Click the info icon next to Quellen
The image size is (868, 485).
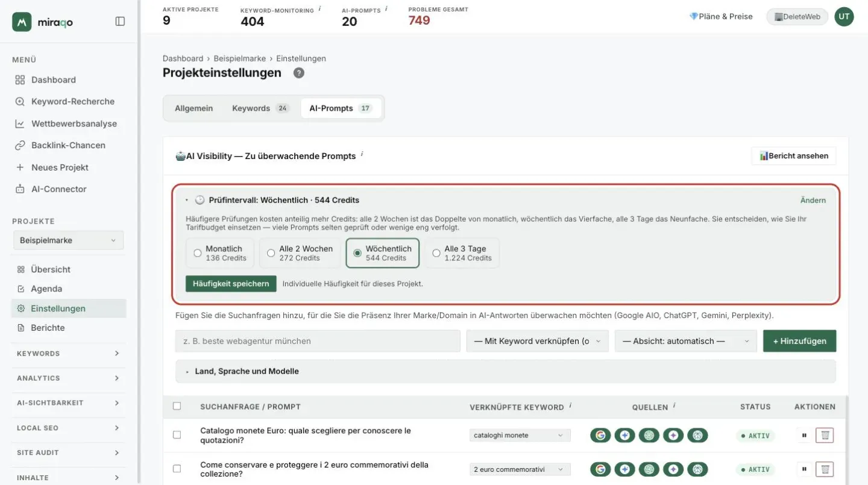674,405
